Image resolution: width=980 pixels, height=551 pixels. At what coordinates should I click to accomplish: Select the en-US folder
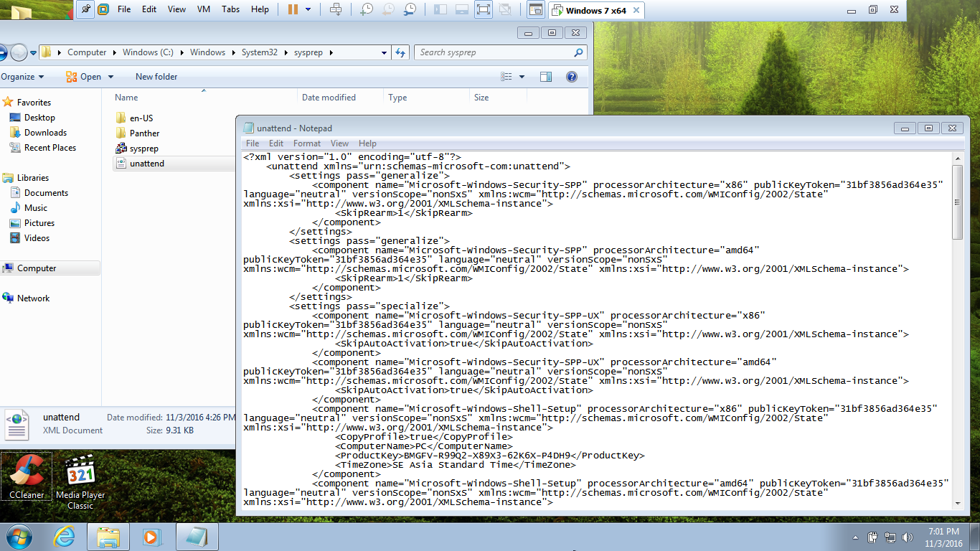pyautogui.click(x=141, y=118)
